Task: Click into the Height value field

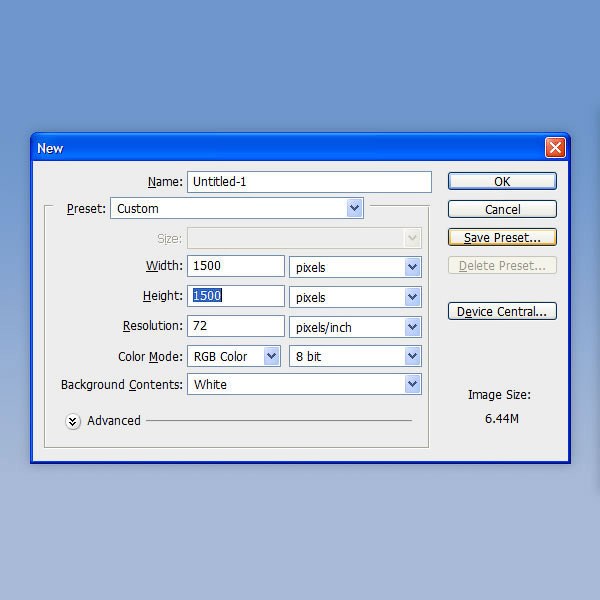Action: (236, 296)
